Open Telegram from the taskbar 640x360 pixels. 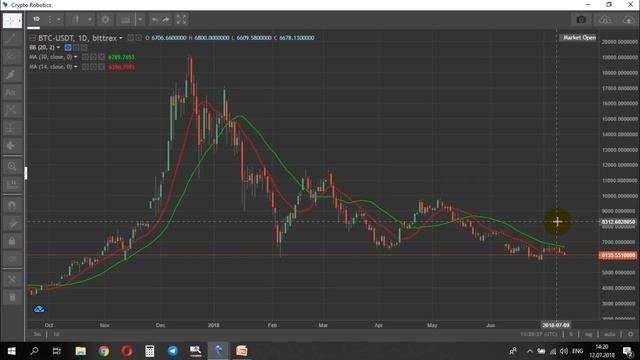(173, 351)
